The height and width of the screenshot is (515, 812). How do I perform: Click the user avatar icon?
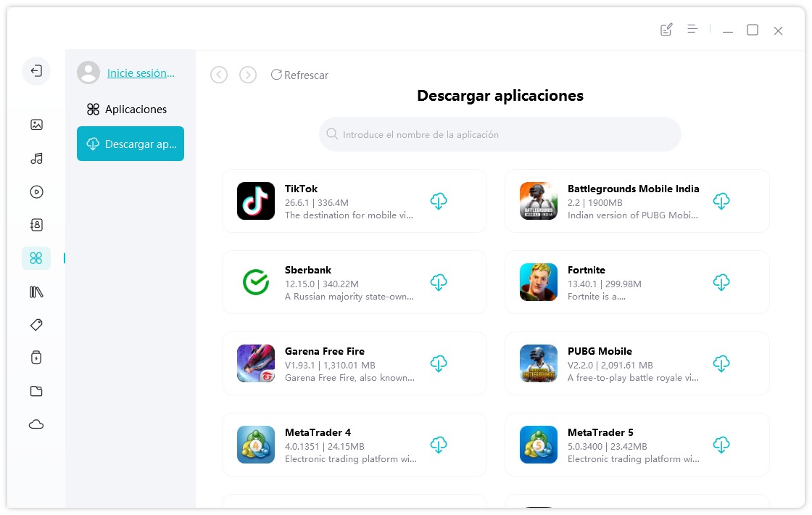tap(88, 73)
